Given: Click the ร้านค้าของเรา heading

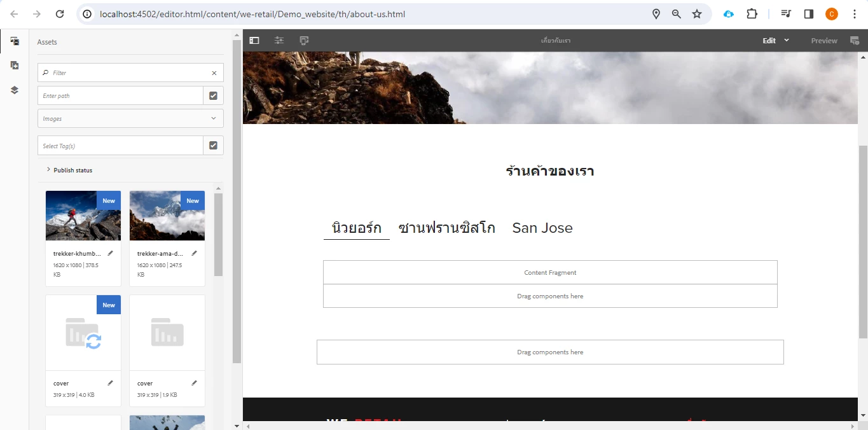Looking at the screenshot, I should (550, 171).
